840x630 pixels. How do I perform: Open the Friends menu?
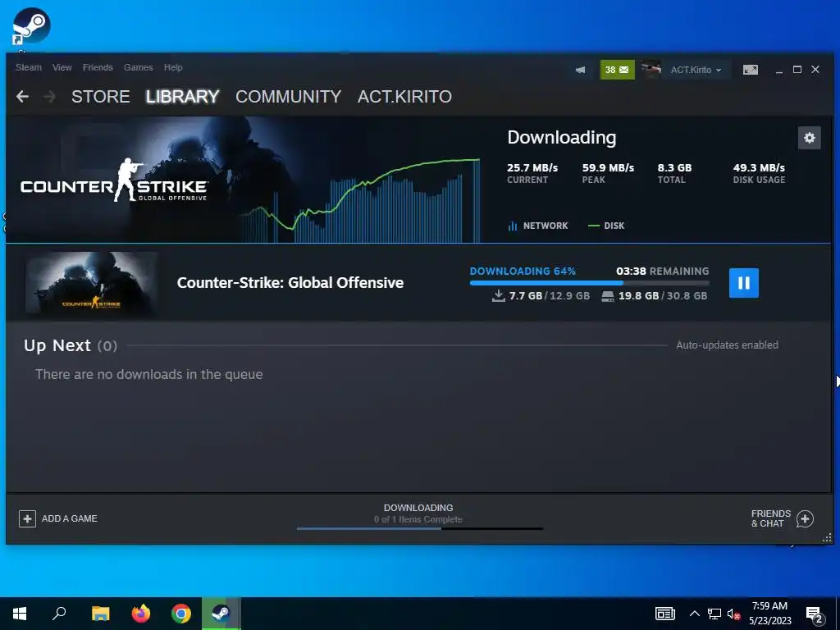[x=98, y=67]
